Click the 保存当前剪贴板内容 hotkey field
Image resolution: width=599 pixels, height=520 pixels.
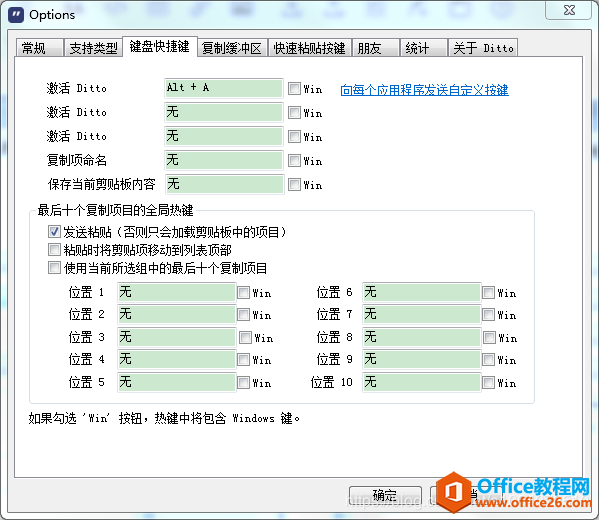tap(225, 185)
